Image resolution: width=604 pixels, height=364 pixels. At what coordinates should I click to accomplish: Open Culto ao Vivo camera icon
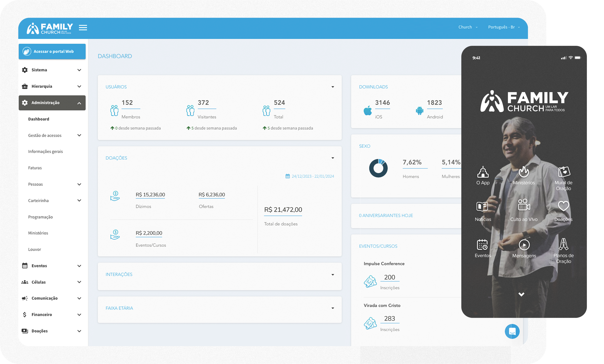tap(524, 205)
